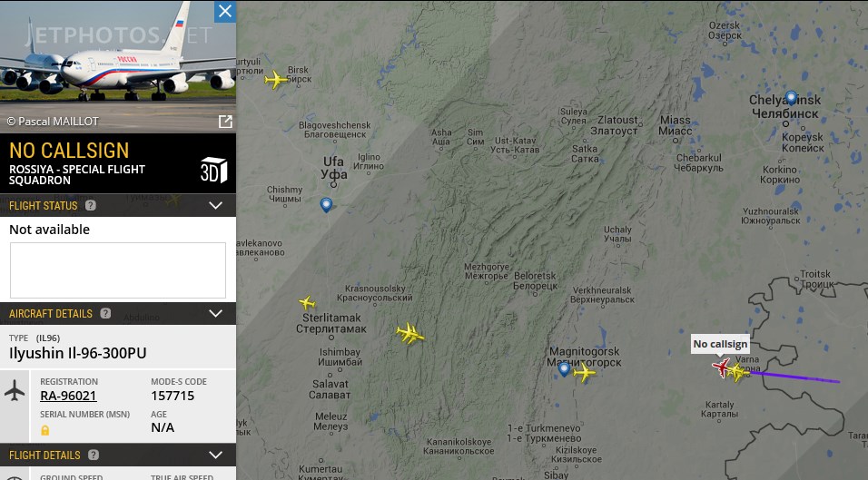Viewport: 868px width, 480px height.
Task: Select yellow aircraft pair near Sterlitamak
Action: pos(410,333)
